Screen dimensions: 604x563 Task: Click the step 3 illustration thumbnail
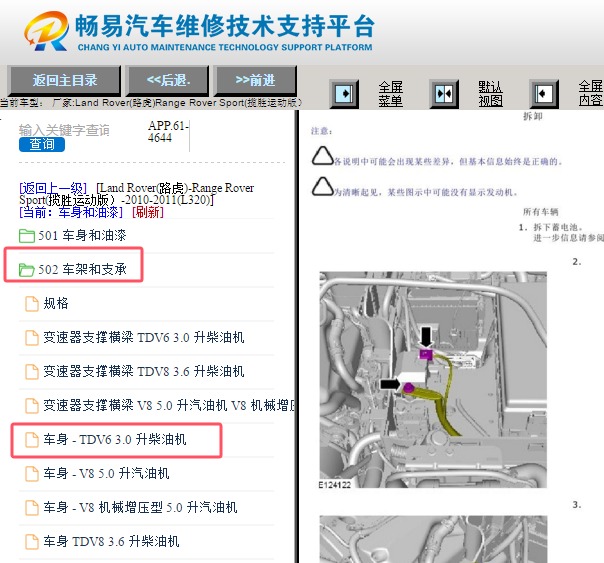point(433,539)
